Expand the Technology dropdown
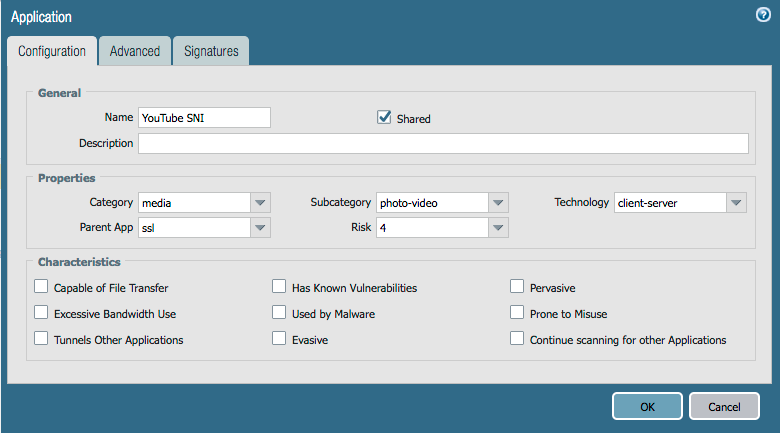The image size is (780, 433). click(736, 203)
